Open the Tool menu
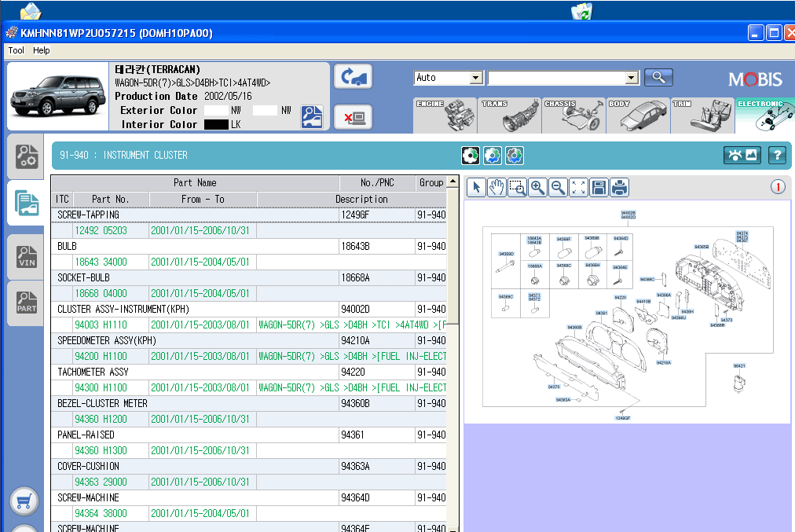The height and width of the screenshot is (532, 795). pyautogui.click(x=16, y=50)
